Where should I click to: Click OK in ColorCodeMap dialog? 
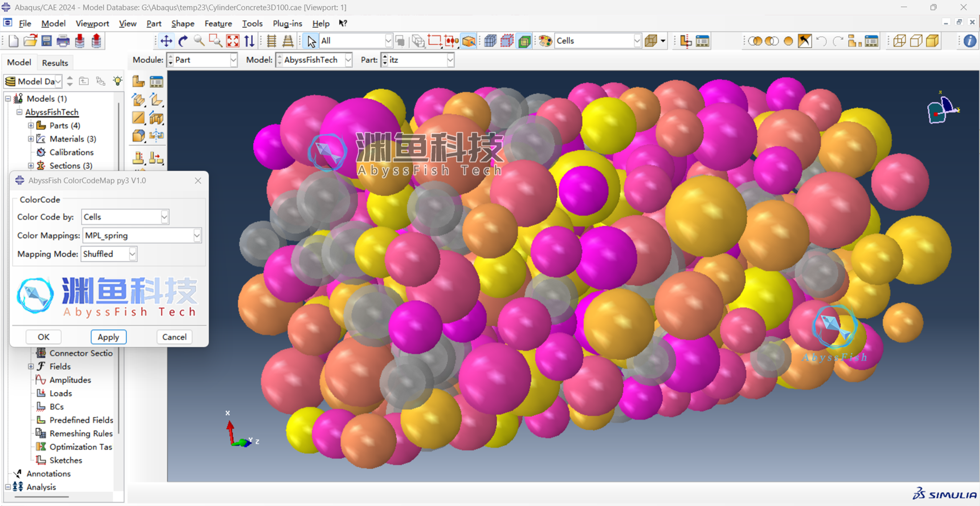tap(44, 337)
